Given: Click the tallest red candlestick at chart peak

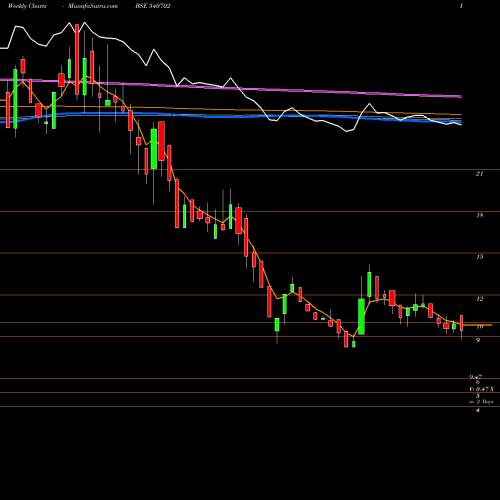Looking at the screenshot, I should [x=77, y=59].
